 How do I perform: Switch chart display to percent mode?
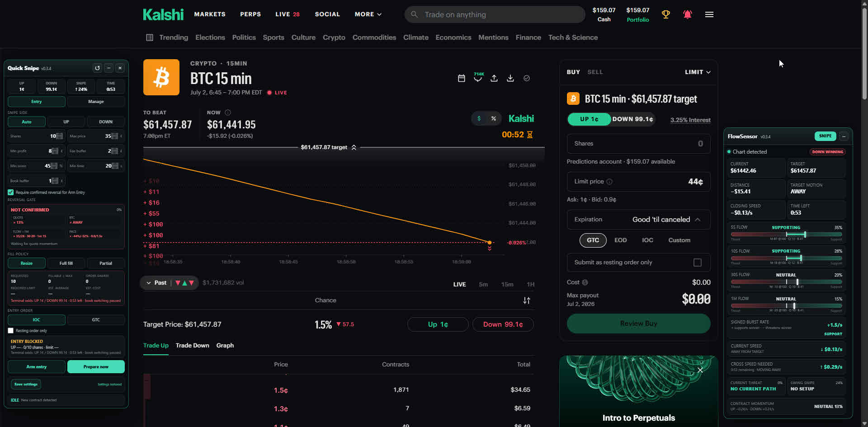point(494,118)
